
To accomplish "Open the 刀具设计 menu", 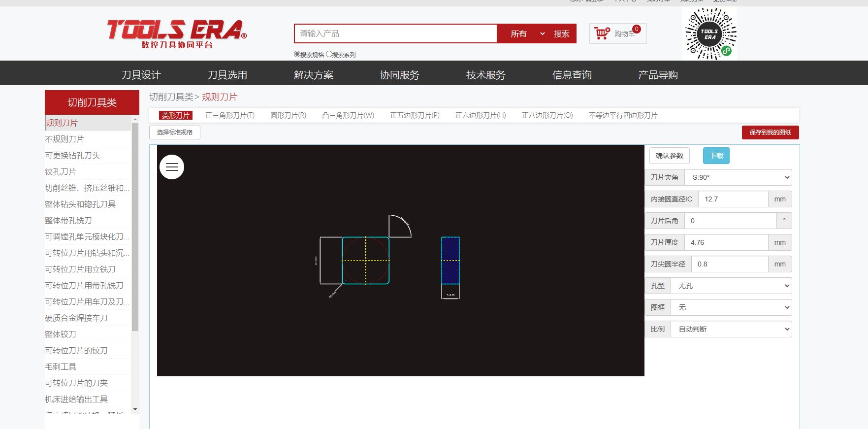I will 141,75.
